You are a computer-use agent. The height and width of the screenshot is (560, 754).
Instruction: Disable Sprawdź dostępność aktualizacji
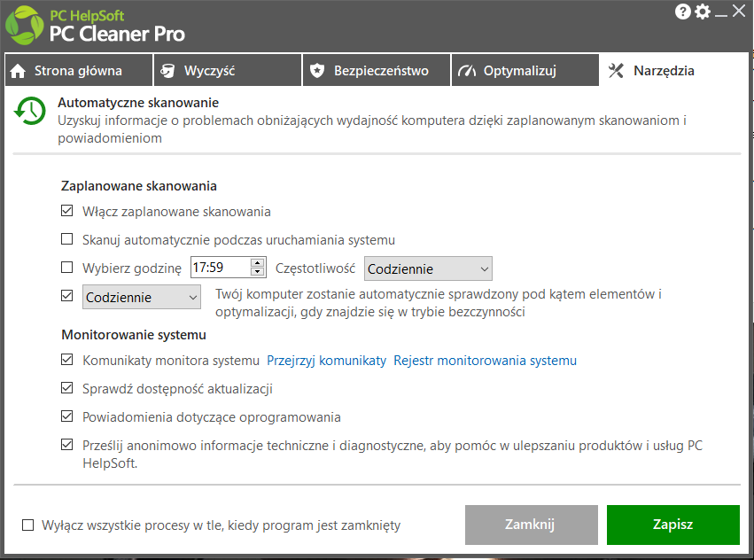66,388
